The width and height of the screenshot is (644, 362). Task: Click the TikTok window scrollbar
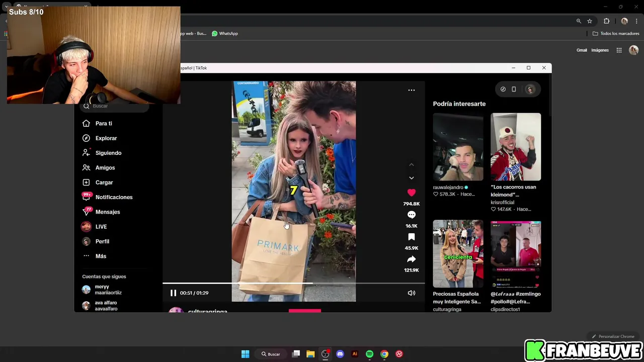[x=549, y=96]
